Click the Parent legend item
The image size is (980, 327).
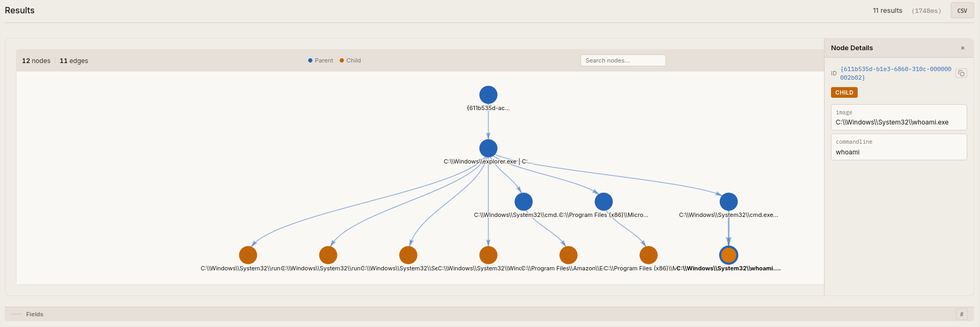click(x=320, y=60)
